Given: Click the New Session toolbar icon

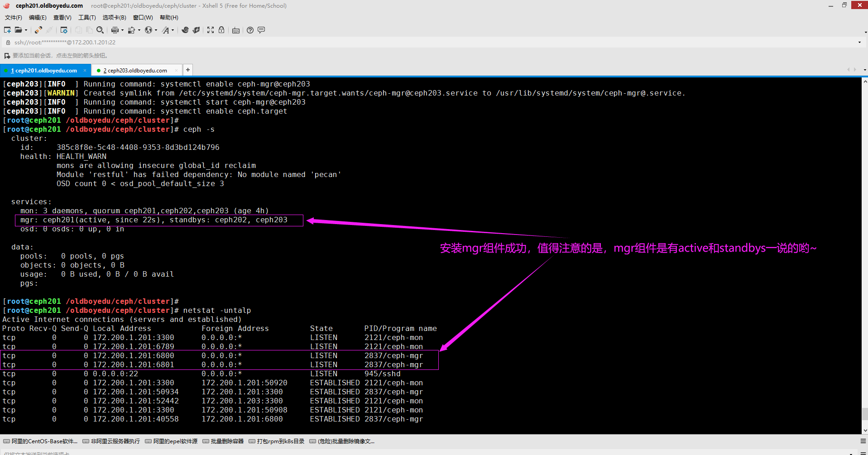Looking at the screenshot, I should pyautogui.click(x=7, y=30).
